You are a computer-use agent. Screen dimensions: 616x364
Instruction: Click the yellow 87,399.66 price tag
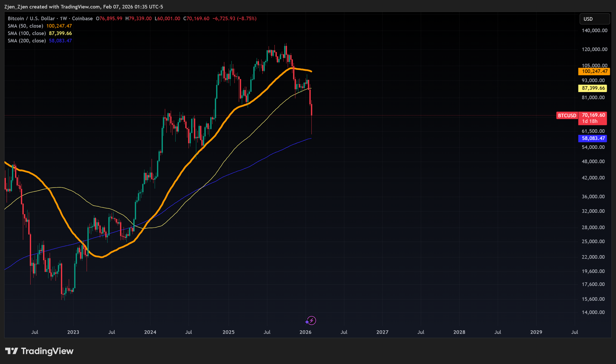tap(593, 88)
